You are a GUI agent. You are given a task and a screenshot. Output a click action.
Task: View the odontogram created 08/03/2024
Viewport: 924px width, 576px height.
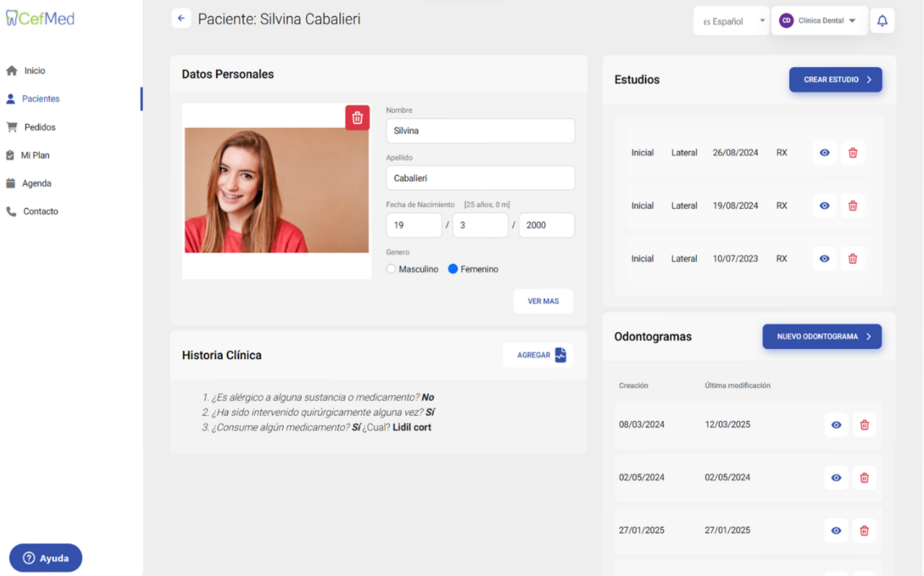837,425
